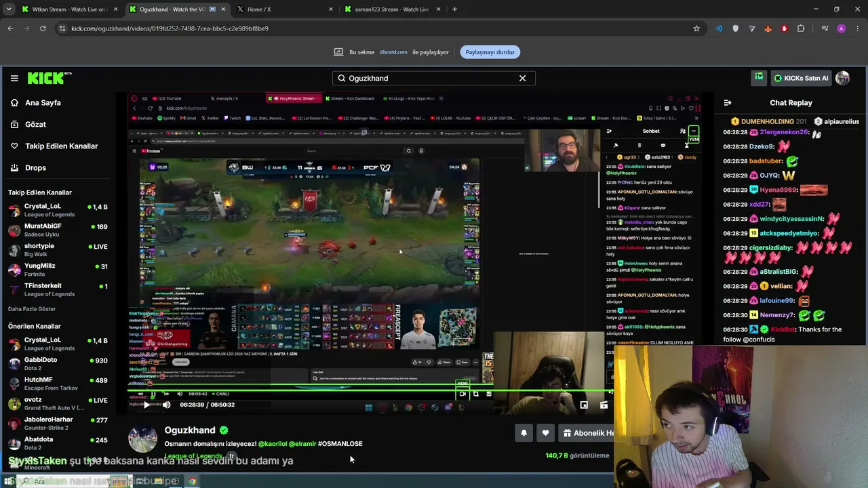Screen dimensions: 868x488
Task: Go back in browser history
Action: 10,28
